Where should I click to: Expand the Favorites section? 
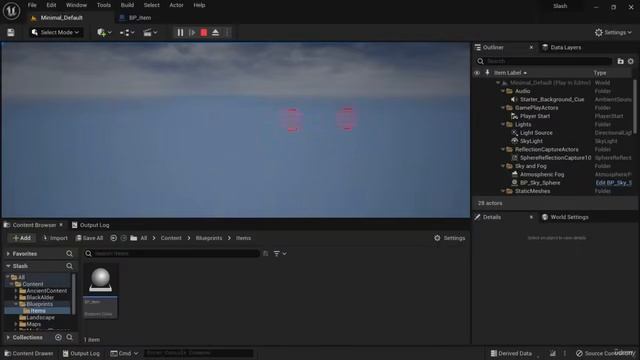[8, 254]
